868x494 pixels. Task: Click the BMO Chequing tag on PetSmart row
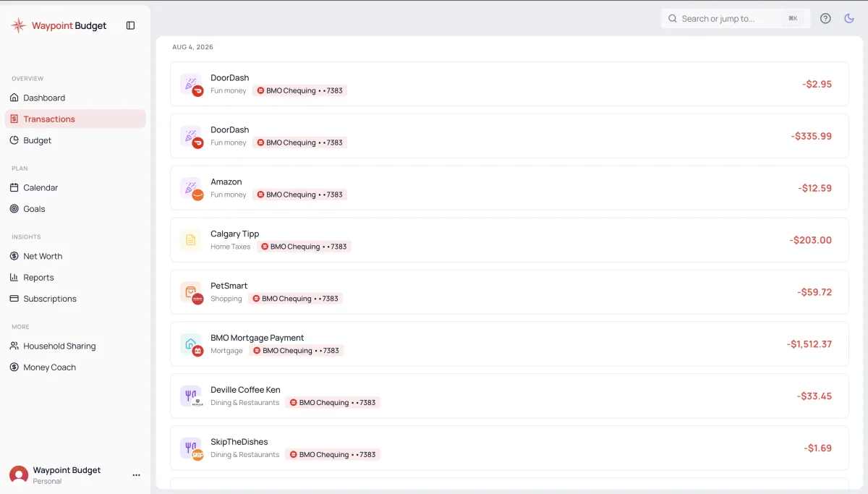click(295, 299)
